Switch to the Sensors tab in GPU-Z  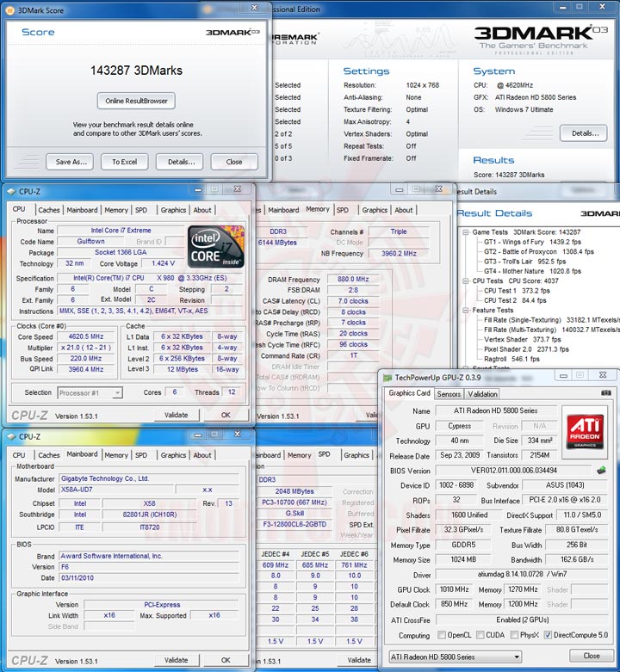(x=449, y=394)
